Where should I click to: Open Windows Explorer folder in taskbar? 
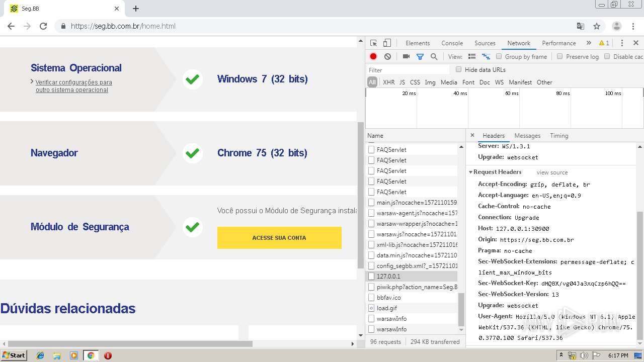[x=57, y=355]
